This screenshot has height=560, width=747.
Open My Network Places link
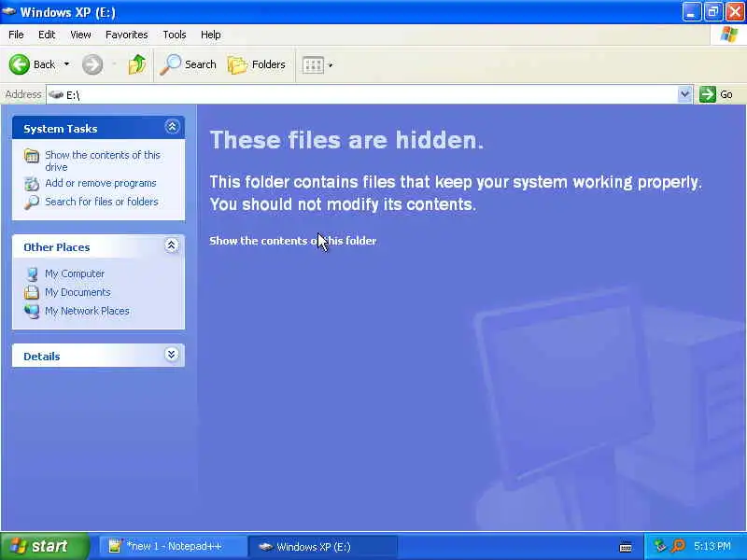[x=87, y=311]
